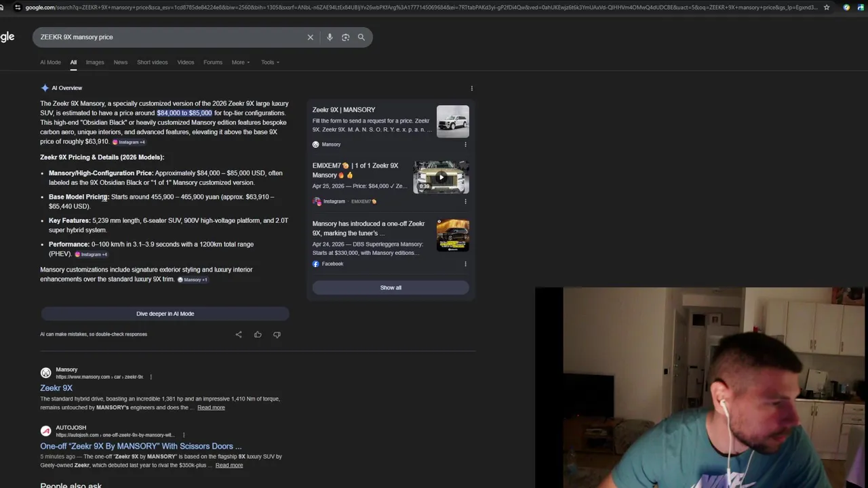Expand Read more on Mansory result
Viewport: 868px width, 488px height.
click(x=211, y=407)
